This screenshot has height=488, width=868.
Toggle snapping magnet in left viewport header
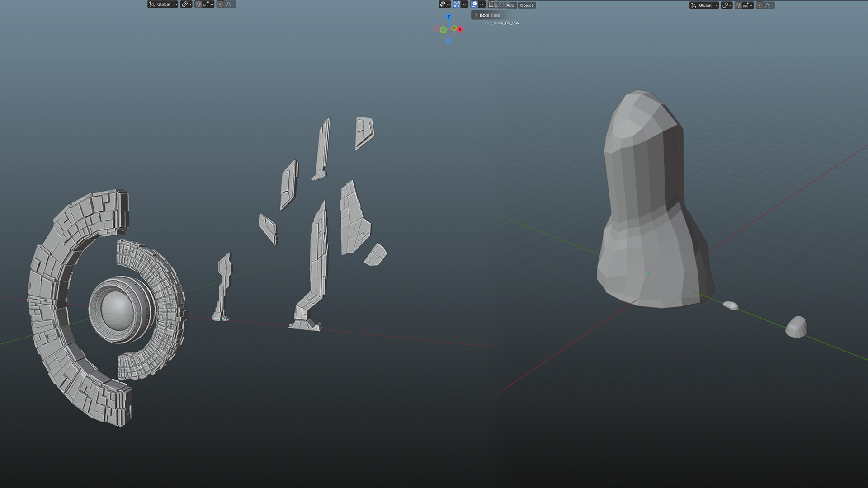pyautogui.click(x=198, y=5)
